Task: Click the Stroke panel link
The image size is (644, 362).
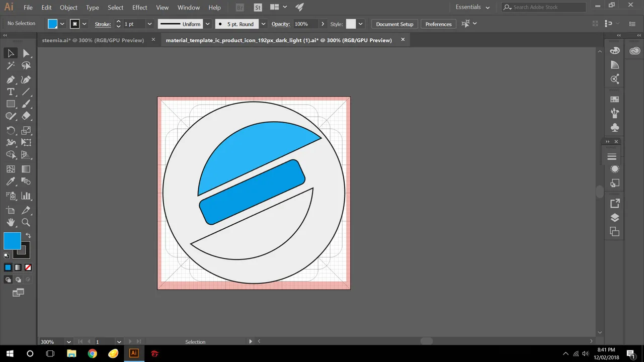Action: click(x=103, y=24)
